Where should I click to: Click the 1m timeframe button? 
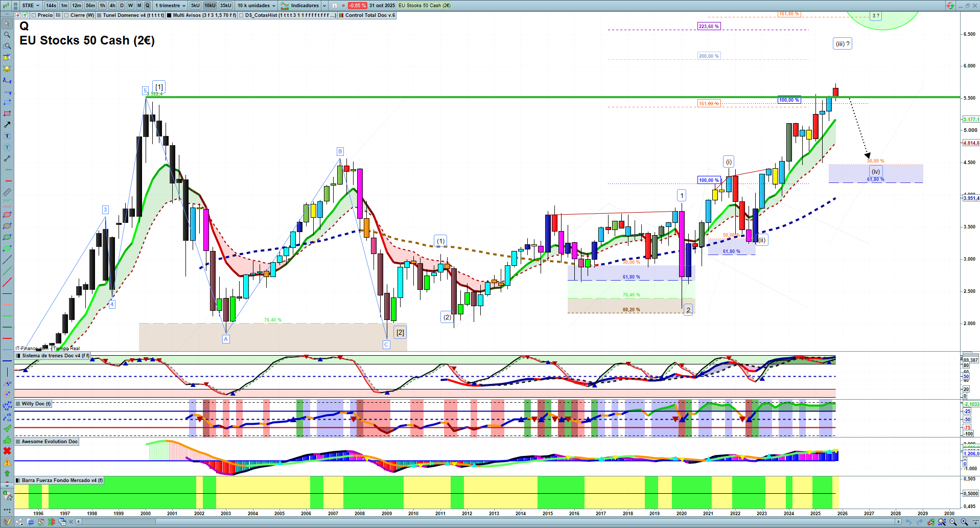pos(64,6)
